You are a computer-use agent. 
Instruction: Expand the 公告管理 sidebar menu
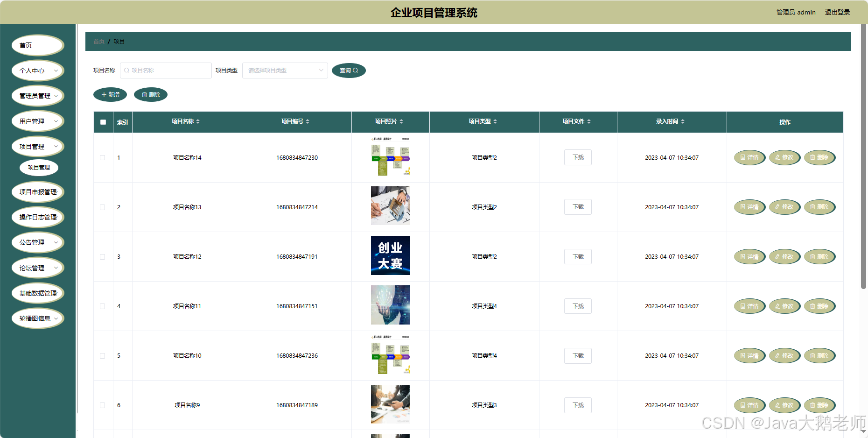point(38,242)
